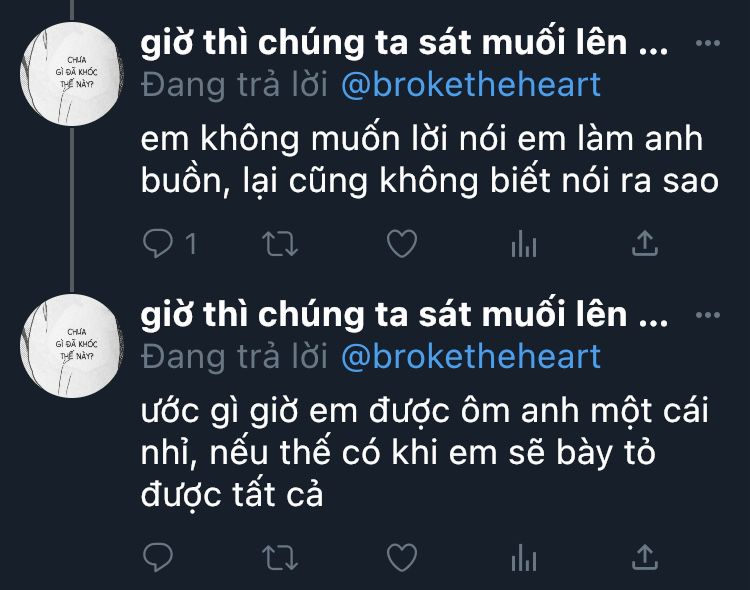
Task: View analytics of the first tweet
Action: 524,244
